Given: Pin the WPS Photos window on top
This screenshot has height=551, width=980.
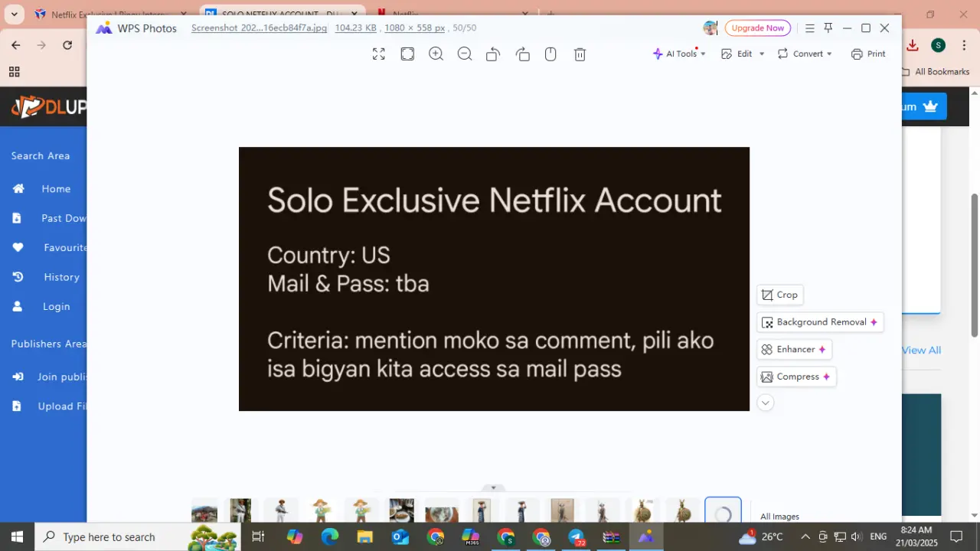Looking at the screenshot, I should pyautogui.click(x=828, y=28).
